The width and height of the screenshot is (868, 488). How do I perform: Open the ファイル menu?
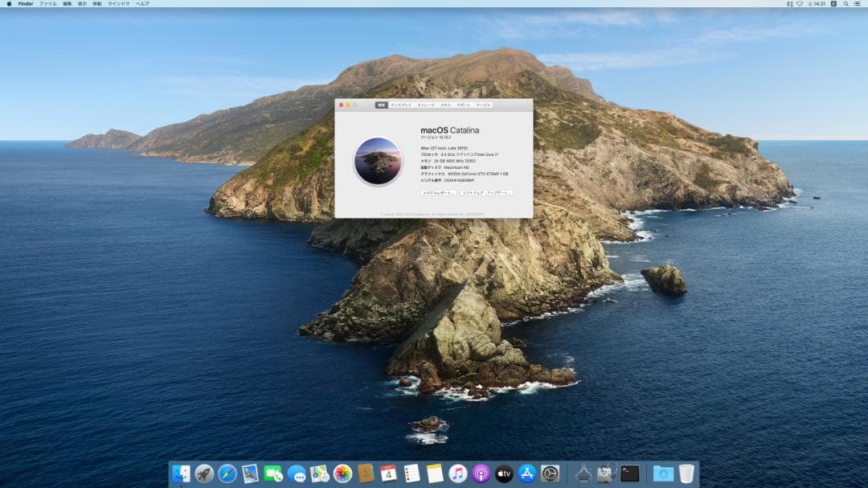[48, 4]
